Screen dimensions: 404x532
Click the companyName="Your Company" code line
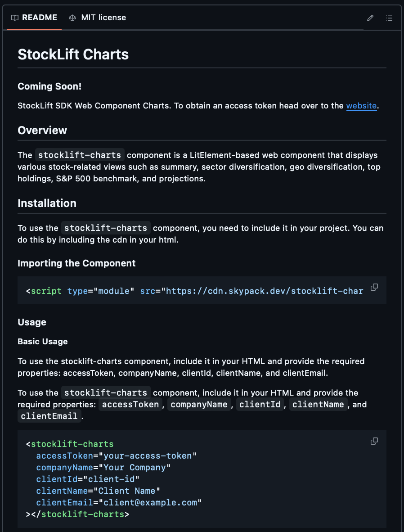pyautogui.click(x=103, y=468)
